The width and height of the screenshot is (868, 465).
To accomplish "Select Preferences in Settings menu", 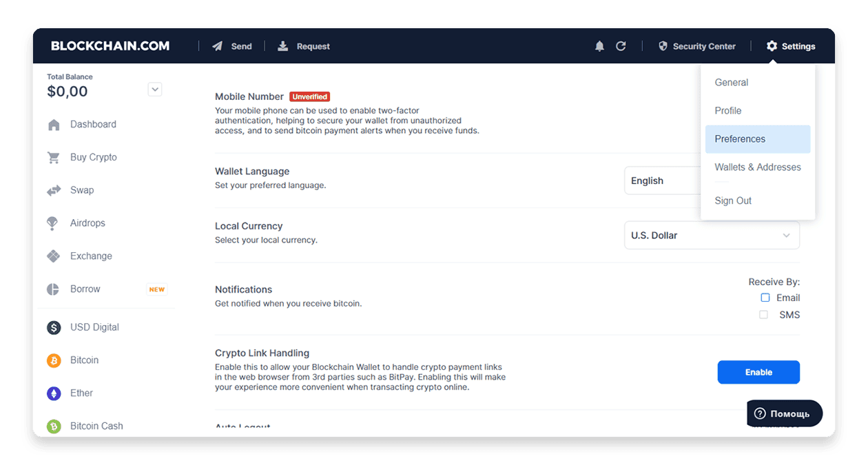I will (758, 139).
